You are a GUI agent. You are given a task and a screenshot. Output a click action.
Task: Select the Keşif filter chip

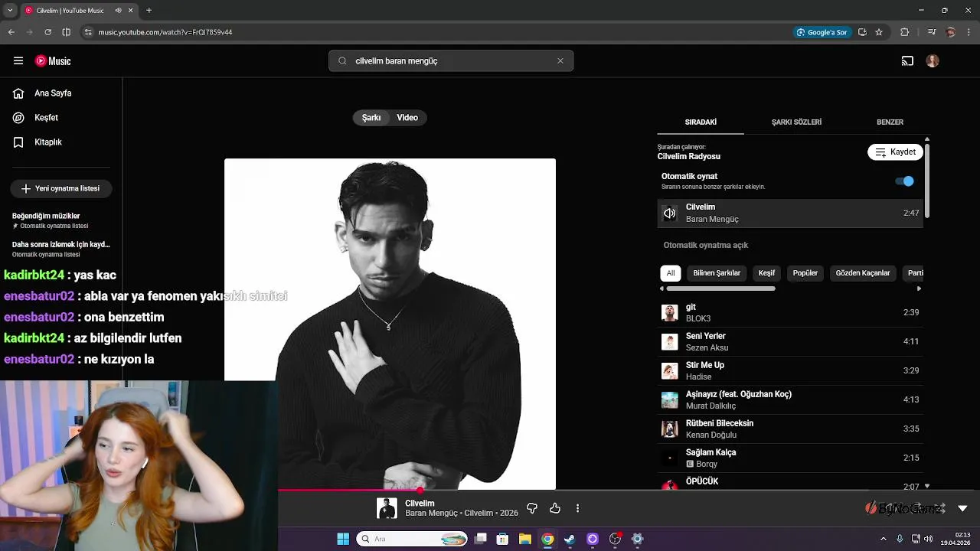click(x=766, y=273)
